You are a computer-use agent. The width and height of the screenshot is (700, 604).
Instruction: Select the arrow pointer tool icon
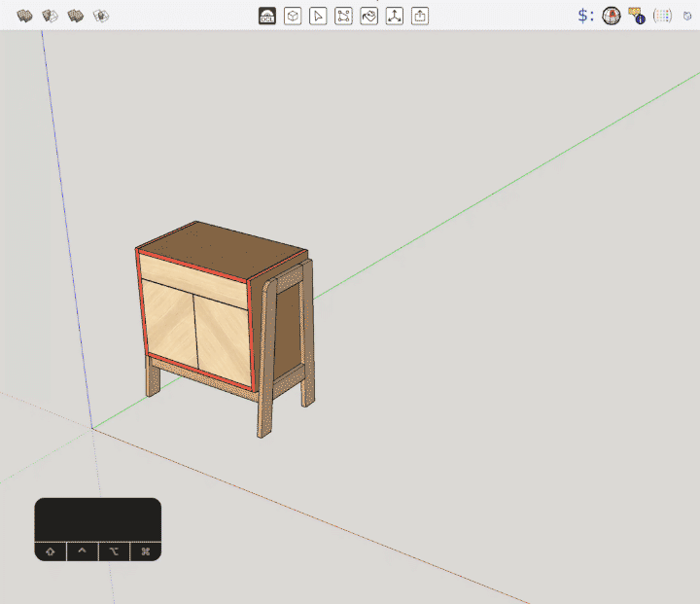[318, 17]
